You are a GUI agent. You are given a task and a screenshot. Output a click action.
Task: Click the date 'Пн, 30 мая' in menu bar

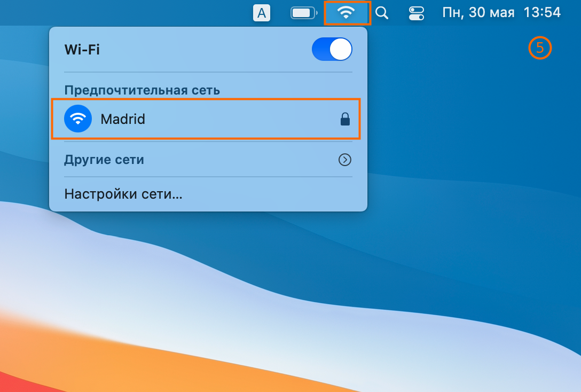[x=478, y=13]
